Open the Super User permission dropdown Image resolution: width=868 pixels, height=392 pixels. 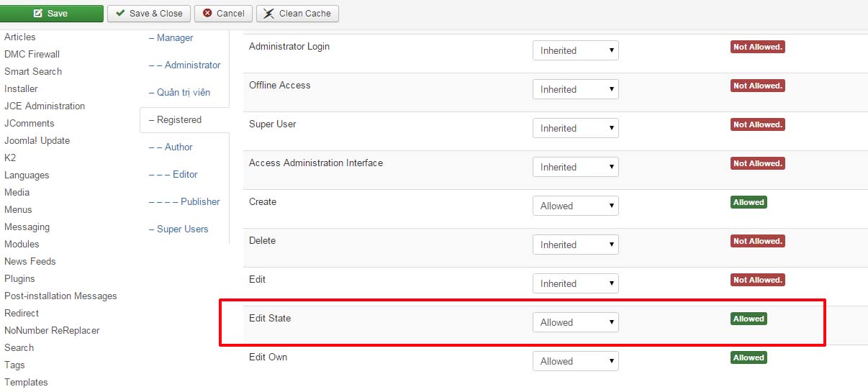click(x=576, y=128)
